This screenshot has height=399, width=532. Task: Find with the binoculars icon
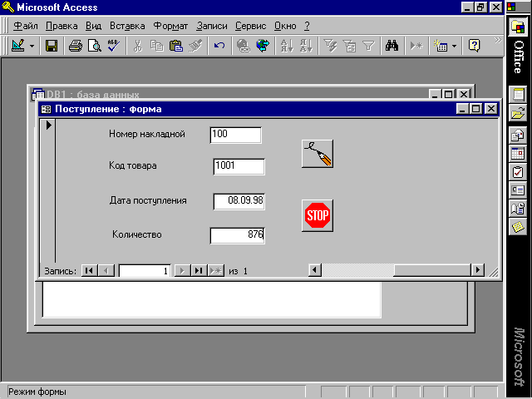click(x=392, y=46)
